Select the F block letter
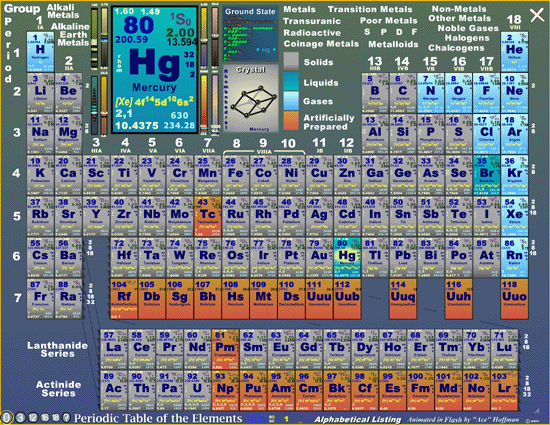The height and width of the screenshot is (425, 550). [x=414, y=32]
